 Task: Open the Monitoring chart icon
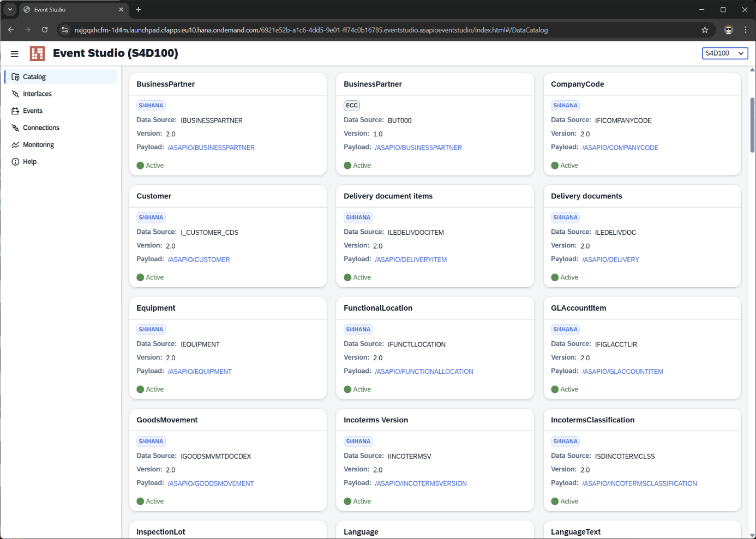tap(15, 145)
